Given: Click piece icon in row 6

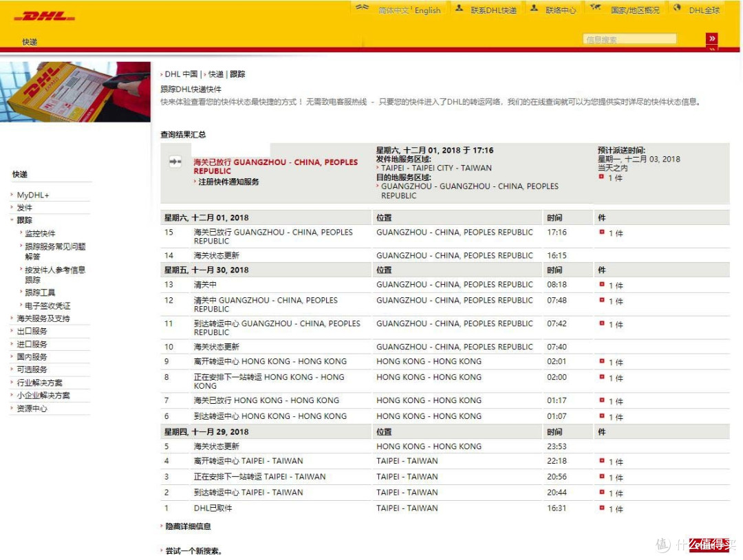Looking at the screenshot, I should [602, 416].
